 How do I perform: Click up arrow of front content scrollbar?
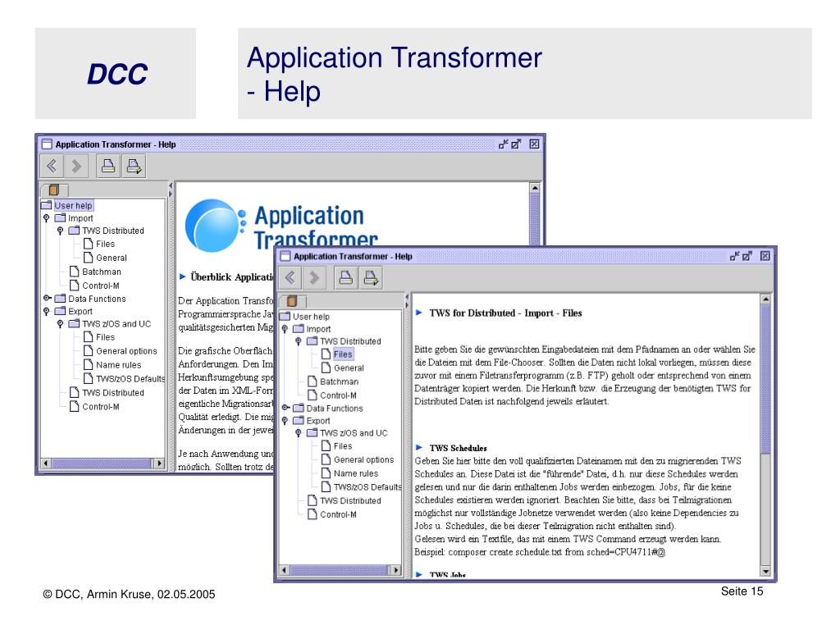click(765, 299)
